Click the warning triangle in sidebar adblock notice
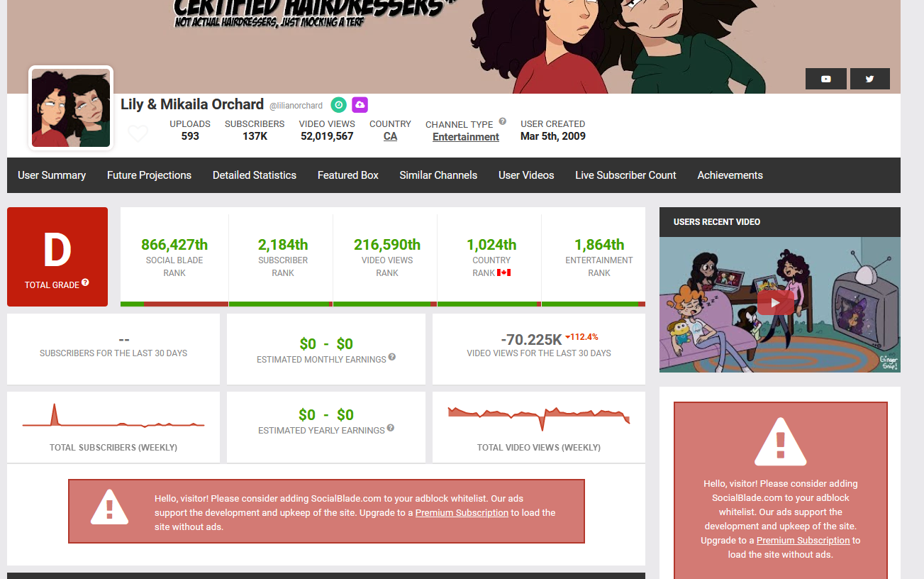 (780, 441)
